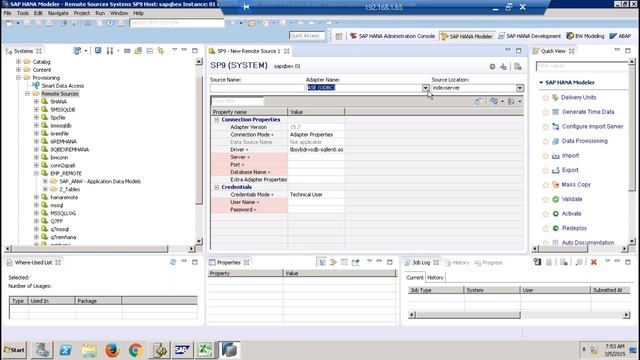Select the Where-Used List tab
Image resolution: width=640 pixels, height=360 pixels.
(x=34, y=262)
